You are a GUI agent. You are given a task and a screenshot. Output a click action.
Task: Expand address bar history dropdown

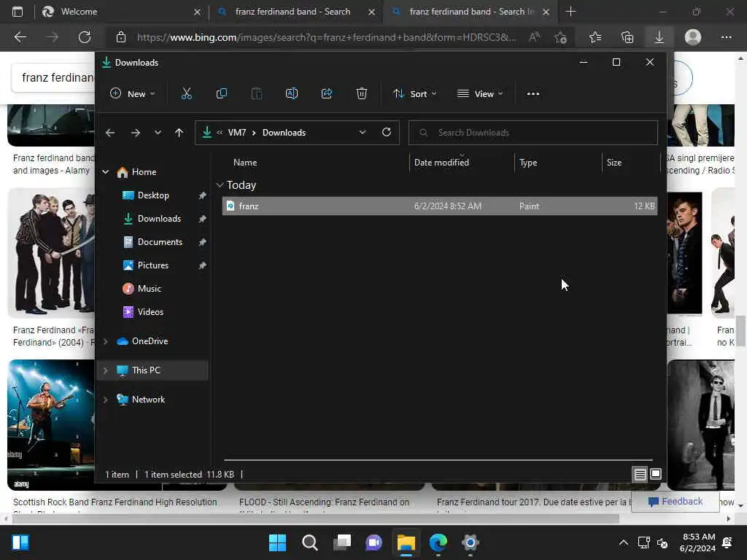[x=363, y=133]
